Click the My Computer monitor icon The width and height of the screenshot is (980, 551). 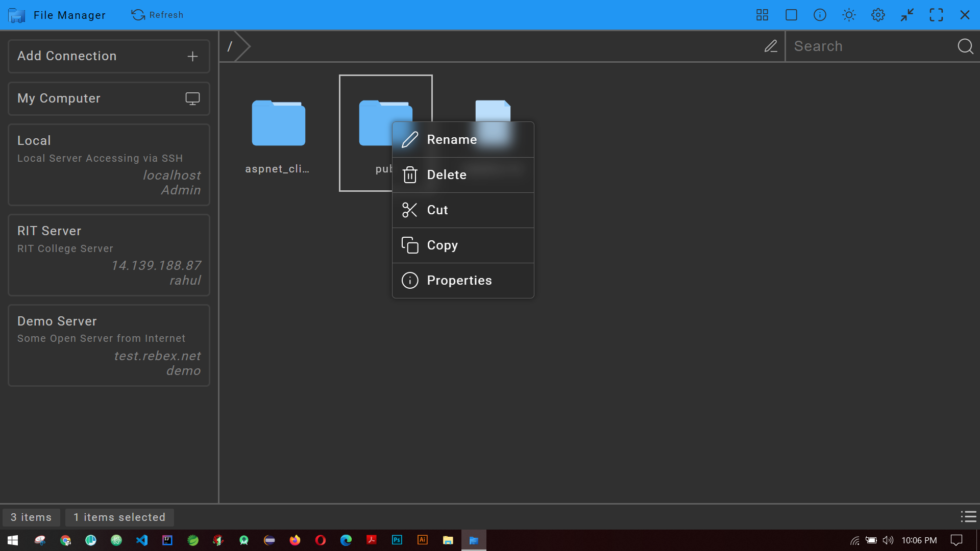pos(192,98)
